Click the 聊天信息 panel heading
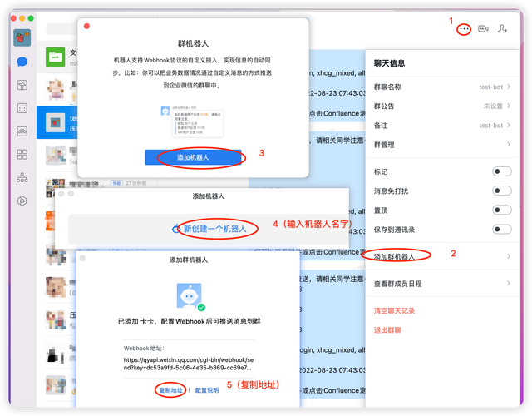 [x=389, y=63]
